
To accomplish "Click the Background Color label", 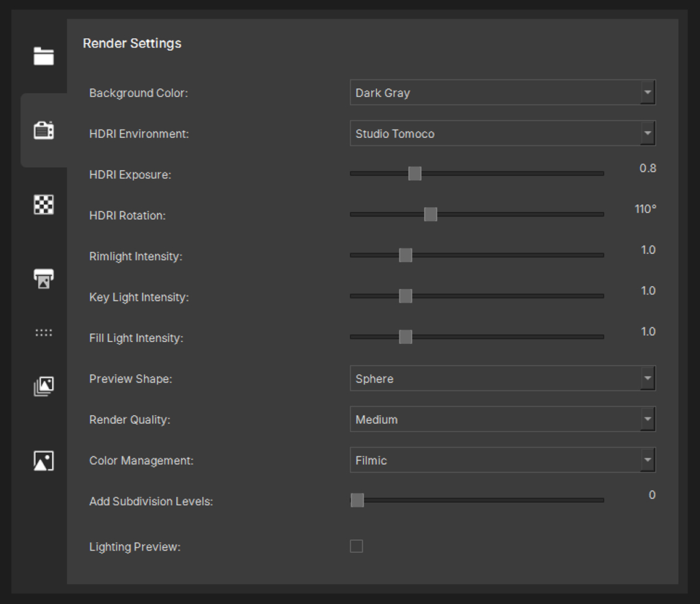I will (x=138, y=93).
